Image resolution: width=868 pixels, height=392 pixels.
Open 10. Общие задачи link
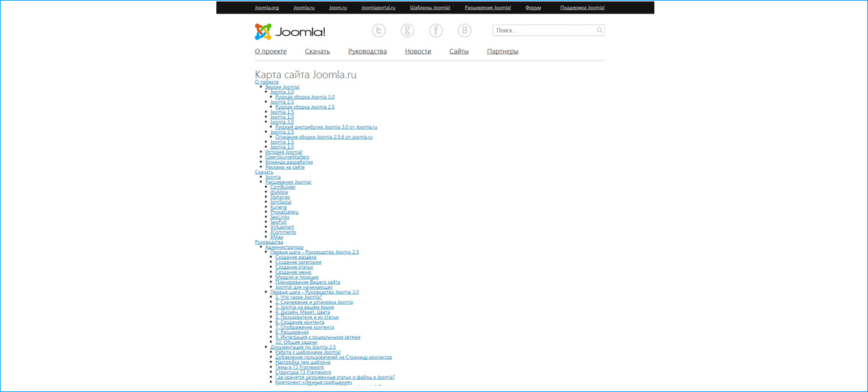tap(296, 342)
